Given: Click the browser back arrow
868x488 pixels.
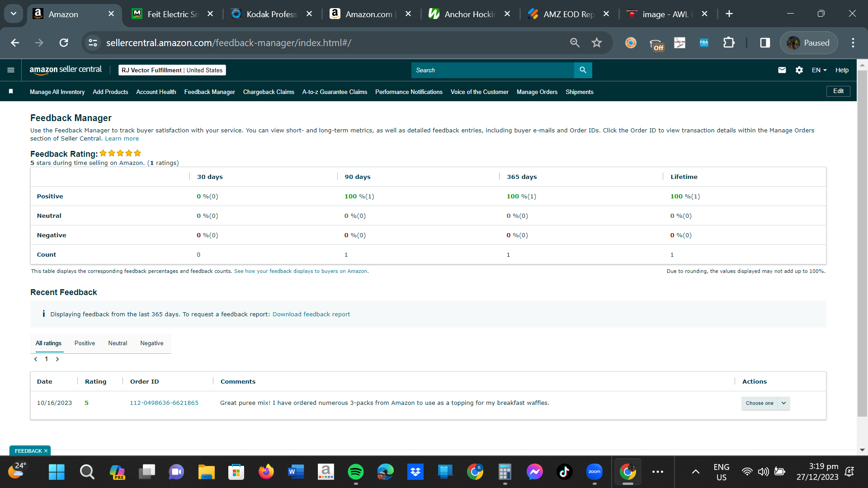Looking at the screenshot, I should [15, 42].
